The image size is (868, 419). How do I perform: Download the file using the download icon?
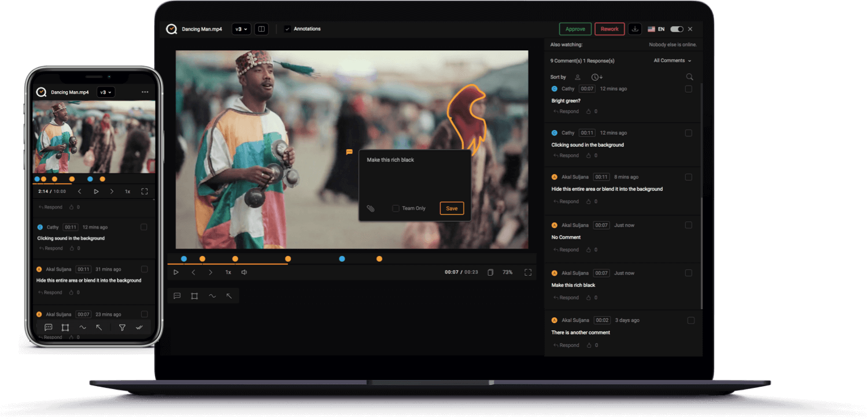click(x=635, y=29)
